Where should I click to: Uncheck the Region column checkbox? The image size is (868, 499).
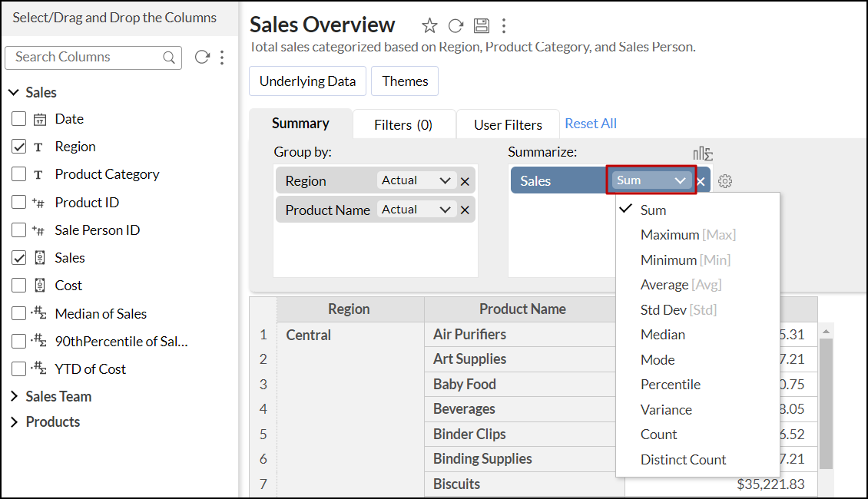pyautogui.click(x=19, y=147)
